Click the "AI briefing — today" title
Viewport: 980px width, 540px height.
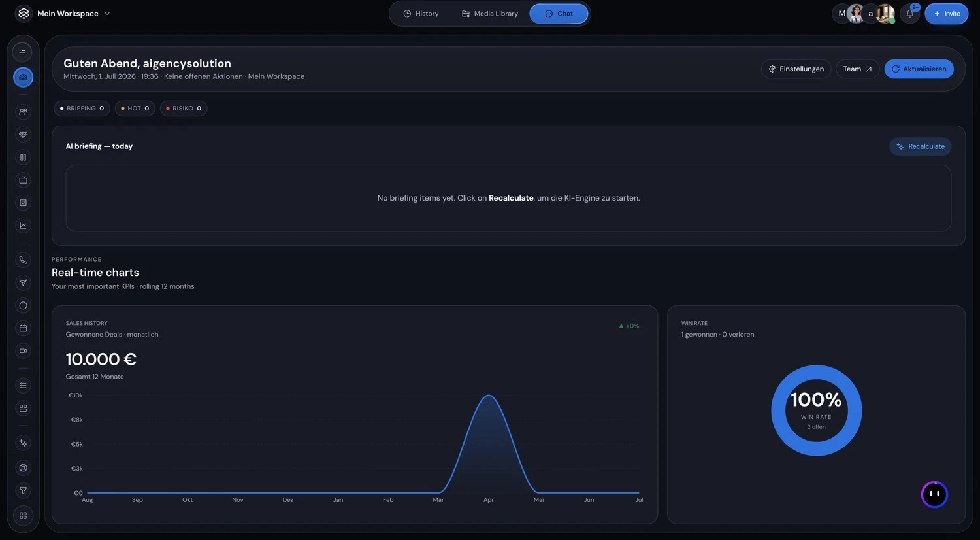tap(99, 146)
